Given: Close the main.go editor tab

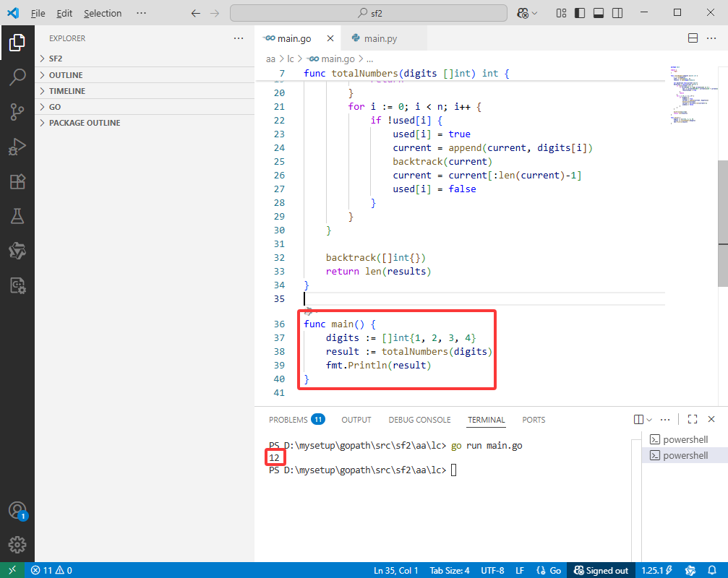Looking at the screenshot, I should (330, 38).
